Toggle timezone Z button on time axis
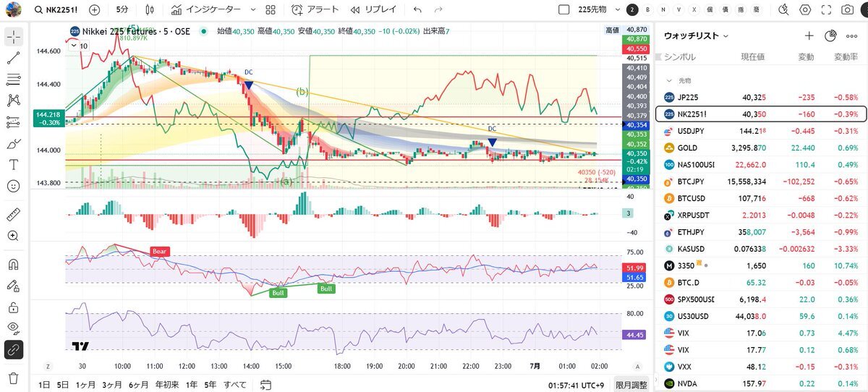868x392 pixels. (48, 367)
